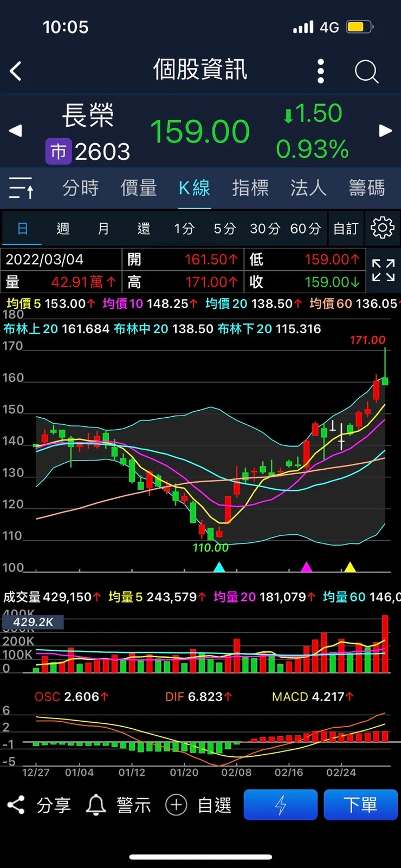
Task: Tap the OSC 2.606 label
Action: click(72, 697)
